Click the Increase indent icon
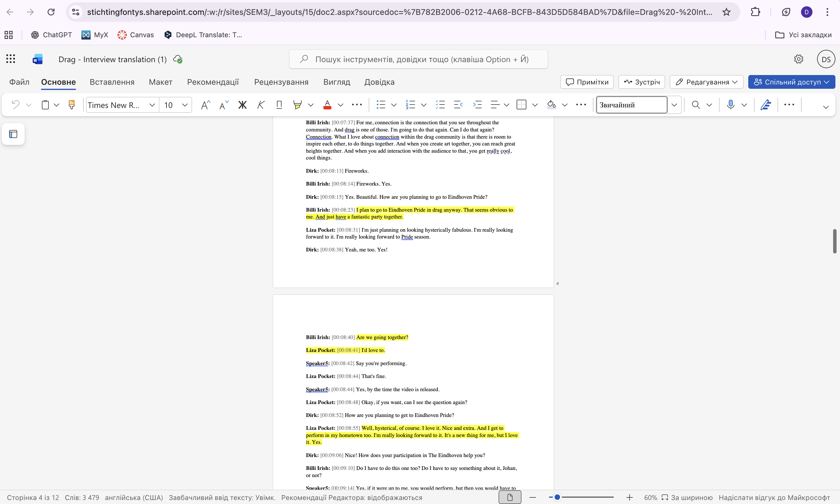Screen dimensions: 840x504 477,105
